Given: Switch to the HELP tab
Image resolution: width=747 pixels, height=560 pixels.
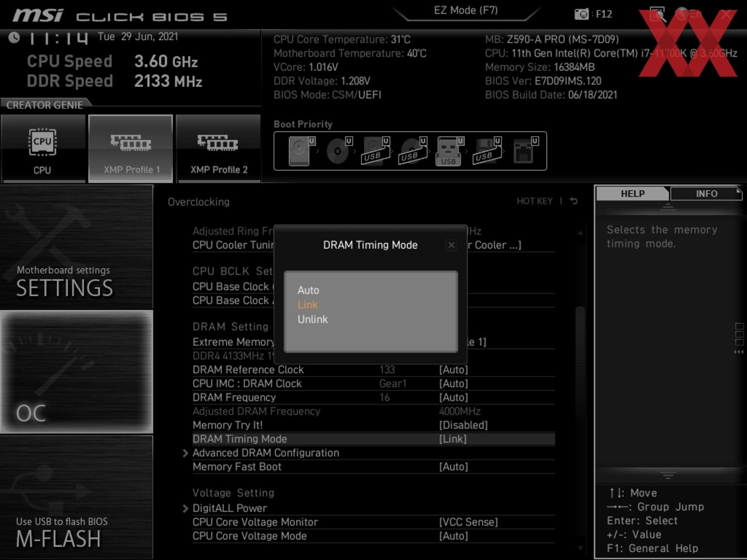Looking at the screenshot, I should point(633,193).
